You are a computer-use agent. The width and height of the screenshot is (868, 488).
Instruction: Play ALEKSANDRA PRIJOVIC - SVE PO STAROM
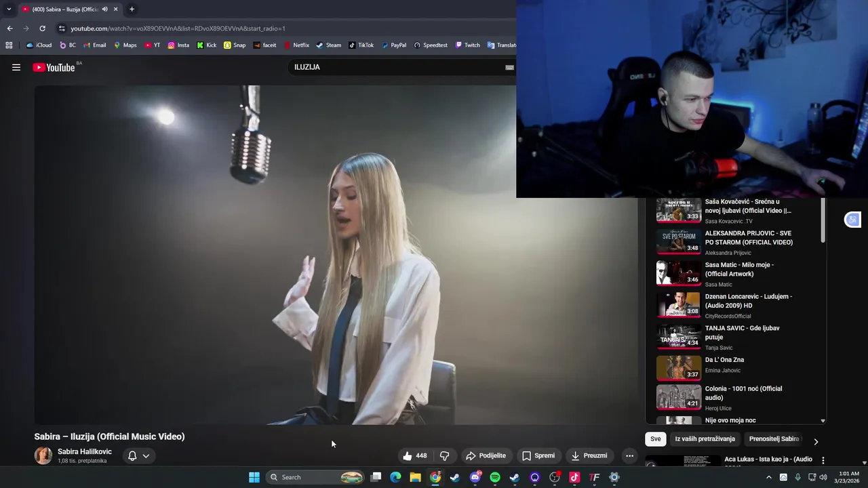[x=736, y=242]
